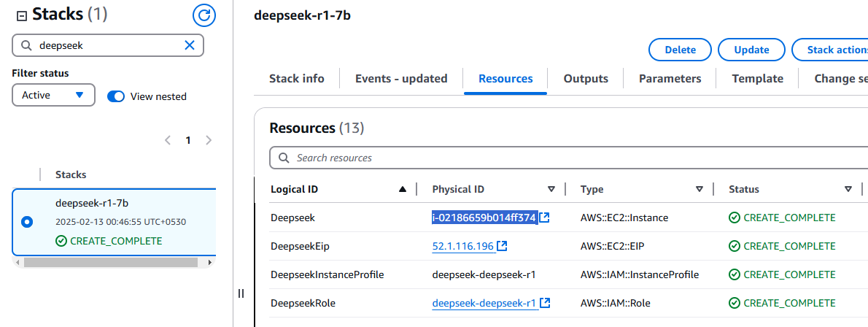Click the stack timestamp 2025-02-13 00:46:55

[x=120, y=222]
